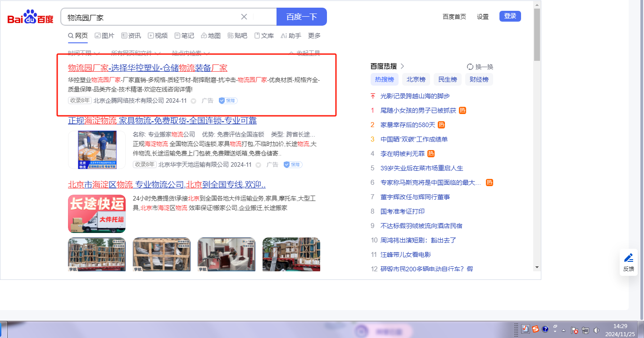This screenshot has height=338, width=644.
Task: Select the 网页 search tab
Action: 77,36
